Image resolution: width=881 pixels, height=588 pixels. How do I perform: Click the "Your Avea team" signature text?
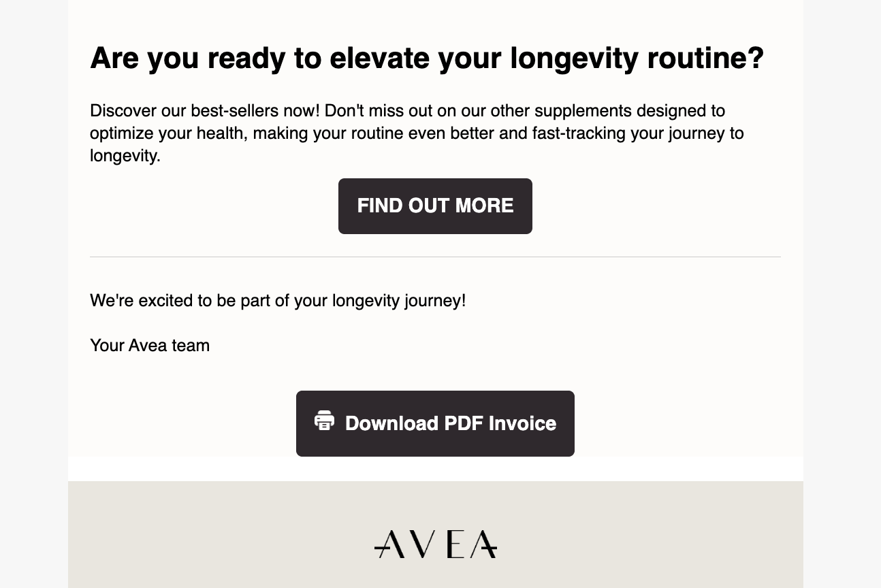coord(150,345)
